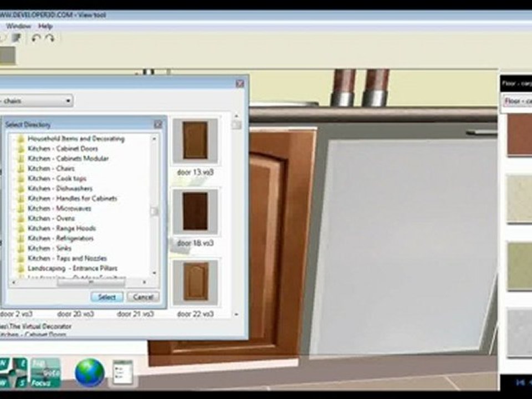This screenshot has height=399, width=532.
Task: Click the list window icon beside globe
Action: (x=122, y=372)
